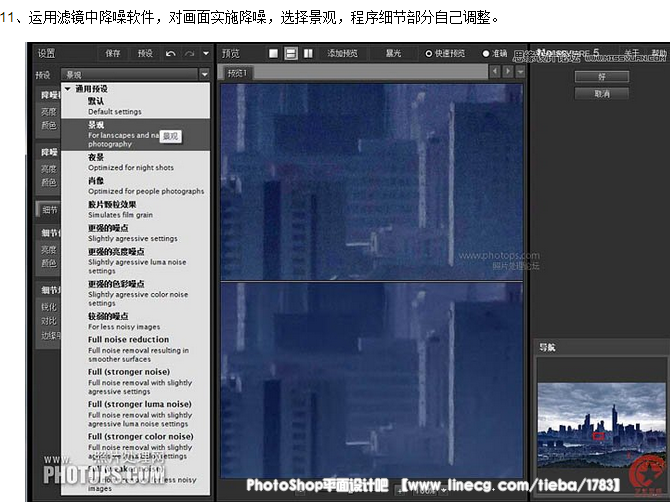The height and width of the screenshot is (502, 670).
Task: Select the 景观 landscapes preset
Action: (135, 134)
